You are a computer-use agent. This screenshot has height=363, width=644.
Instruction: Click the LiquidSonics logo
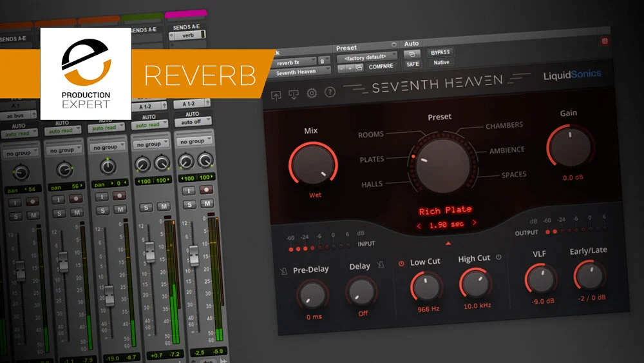[572, 75]
